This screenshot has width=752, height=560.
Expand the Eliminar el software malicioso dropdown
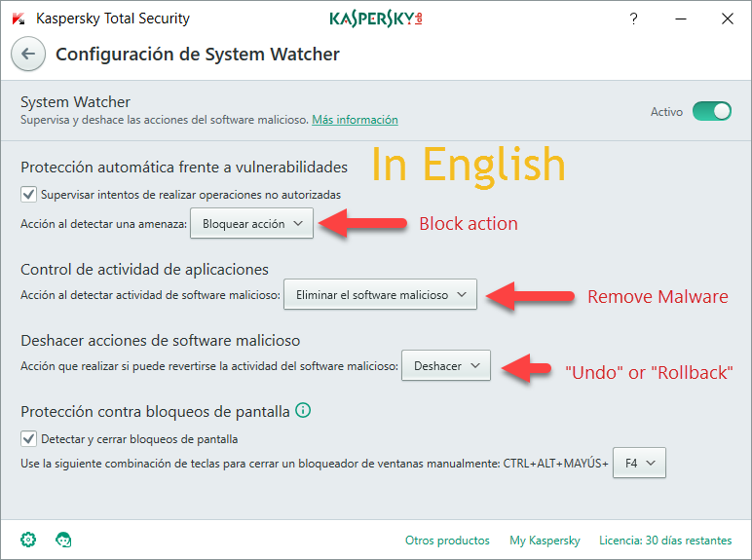(x=380, y=294)
